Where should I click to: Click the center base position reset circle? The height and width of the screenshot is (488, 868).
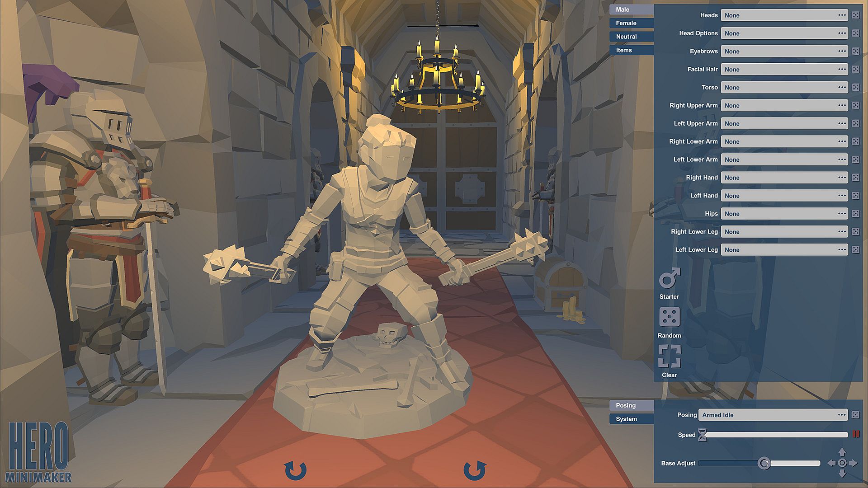point(842,463)
